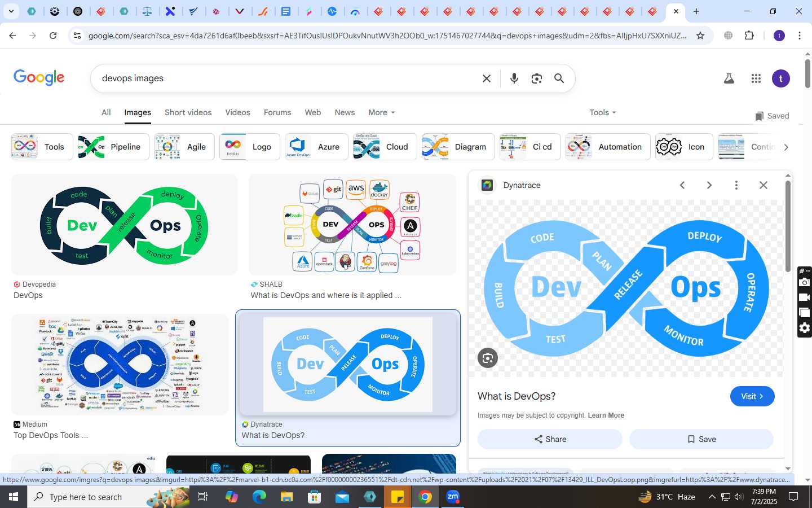Screen dimensions: 812x508
Task: Open the tab search dropdown arrow
Action: click(x=11, y=11)
